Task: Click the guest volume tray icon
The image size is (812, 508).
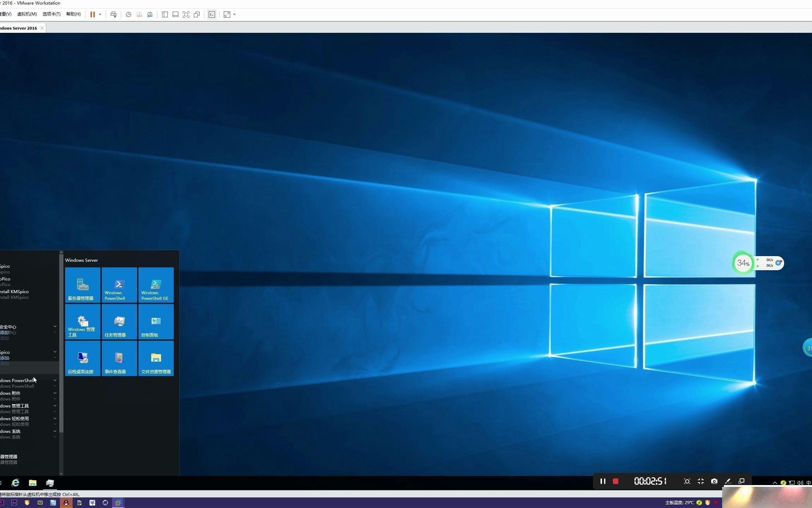Action: pos(800,483)
